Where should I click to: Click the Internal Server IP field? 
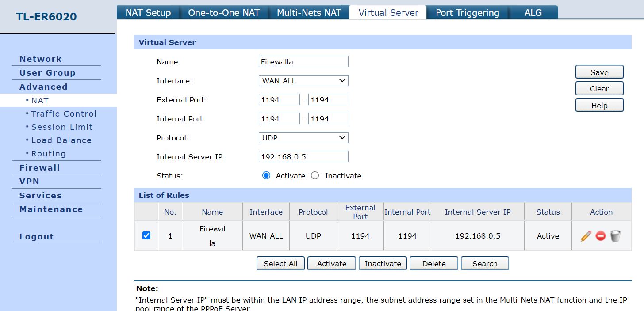tap(303, 157)
